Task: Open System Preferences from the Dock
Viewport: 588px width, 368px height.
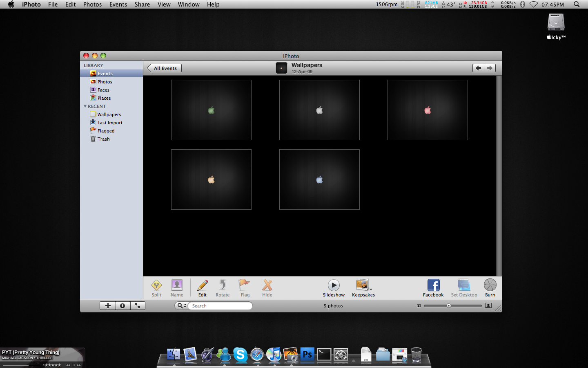Action: coord(341,355)
